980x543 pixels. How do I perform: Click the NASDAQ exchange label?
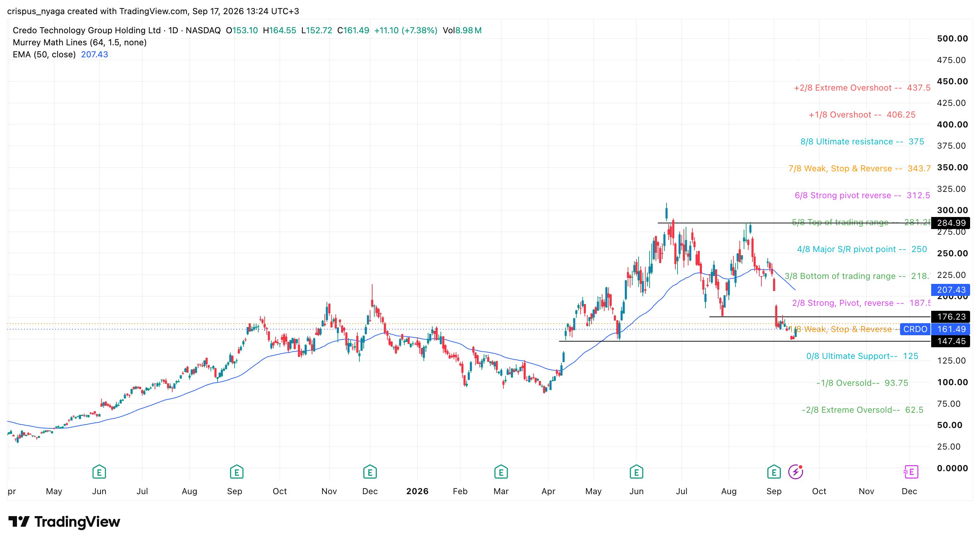click(x=203, y=30)
